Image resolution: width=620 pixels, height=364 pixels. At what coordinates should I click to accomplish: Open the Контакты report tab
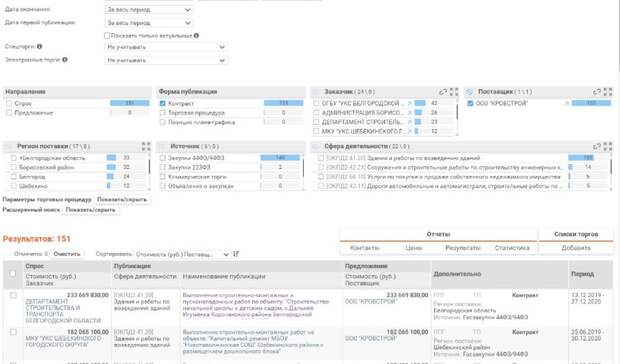tap(365, 248)
